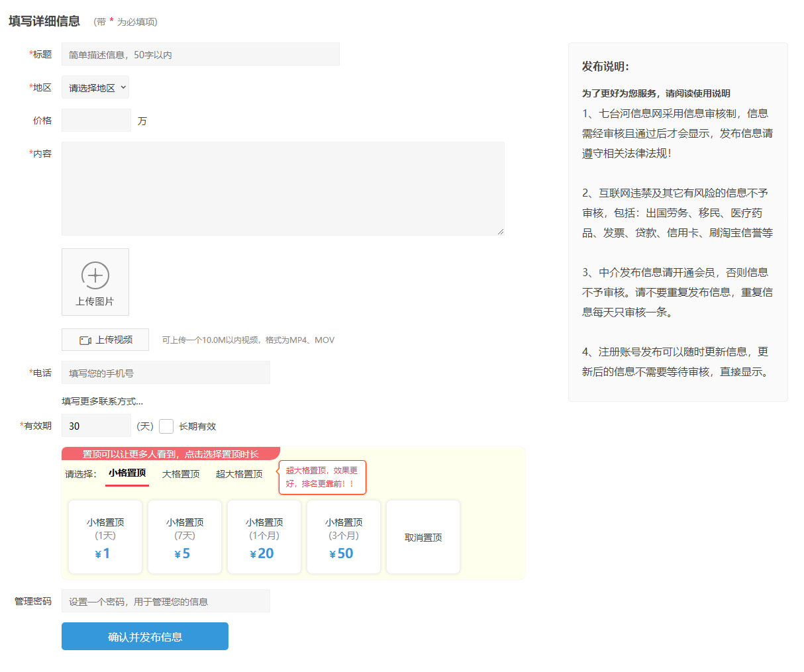The height and width of the screenshot is (672, 804).
Task: Focus the 标题 title input field
Action: coord(200,54)
